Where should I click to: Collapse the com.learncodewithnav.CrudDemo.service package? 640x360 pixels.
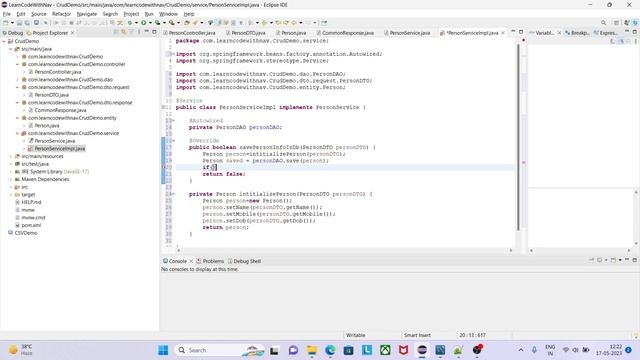18,133
